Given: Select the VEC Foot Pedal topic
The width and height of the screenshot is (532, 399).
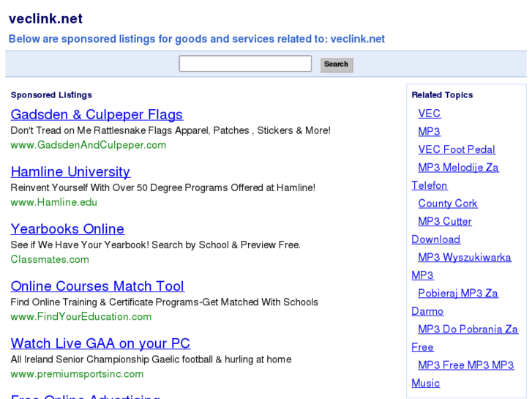Looking at the screenshot, I should click(x=457, y=149).
